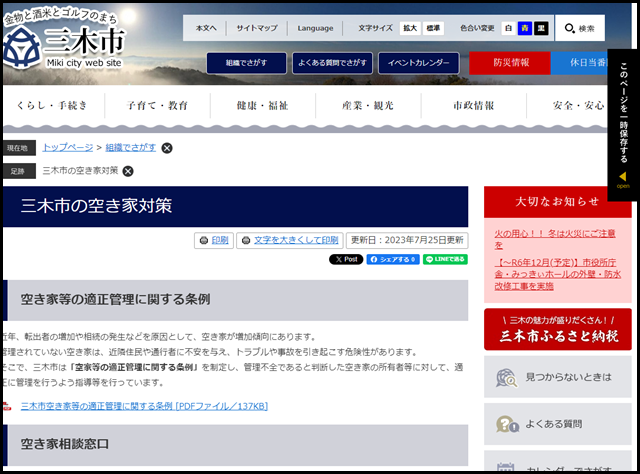The height and width of the screenshot is (474, 640).
Task: Share the page with X Post button
Action: [346, 259]
